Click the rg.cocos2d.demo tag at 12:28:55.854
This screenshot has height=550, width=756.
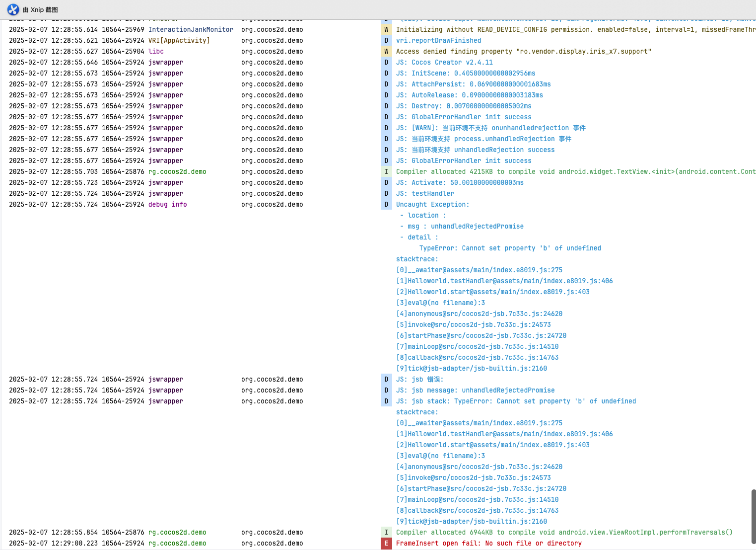[x=177, y=533]
